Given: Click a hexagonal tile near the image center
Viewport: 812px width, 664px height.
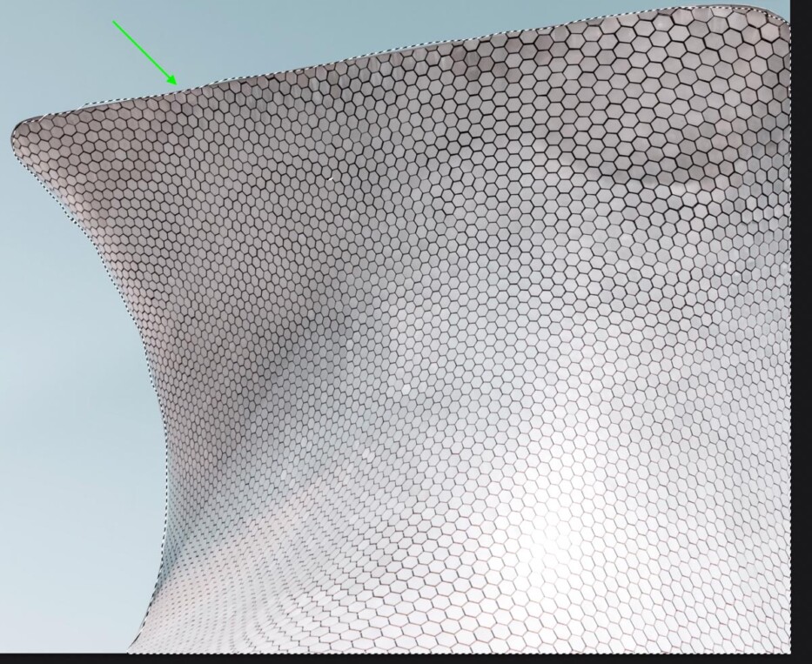Looking at the screenshot, I should [x=406, y=332].
